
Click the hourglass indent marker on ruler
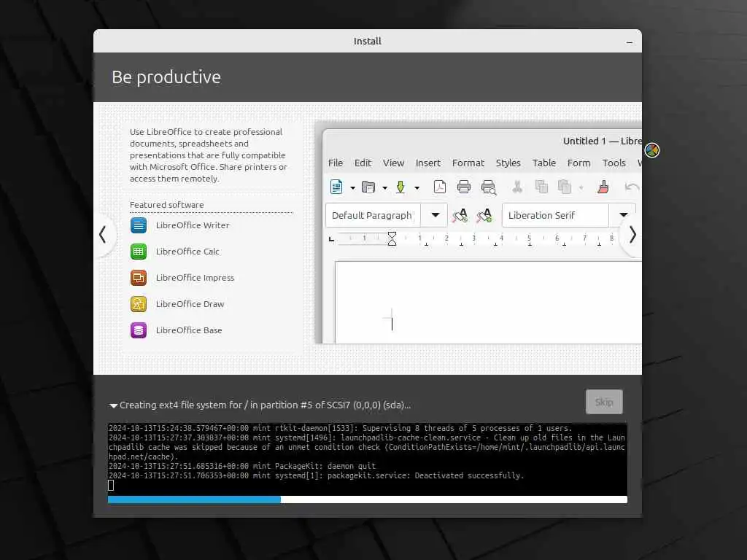(392, 238)
